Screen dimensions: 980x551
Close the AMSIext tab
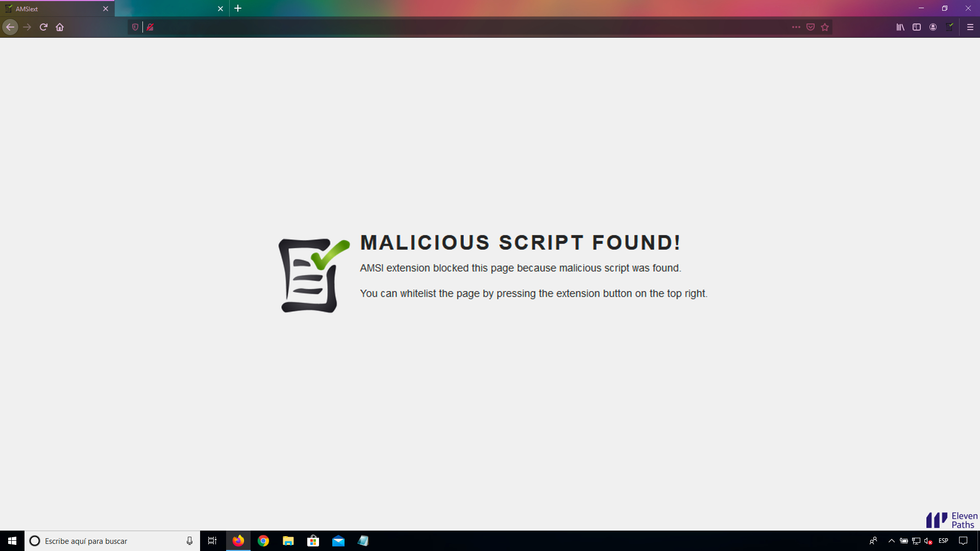pyautogui.click(x=106, y=9)
